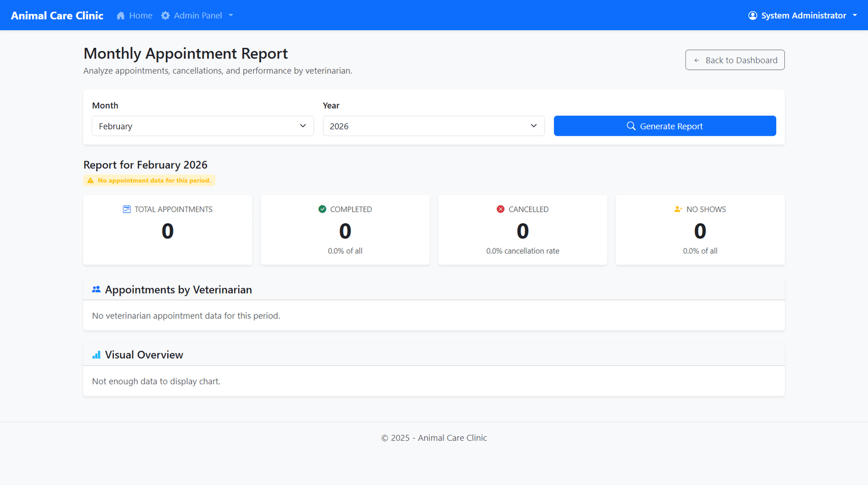Click the bar chart Visual Overview icon
868x485 pixels.
pos(96,355)
